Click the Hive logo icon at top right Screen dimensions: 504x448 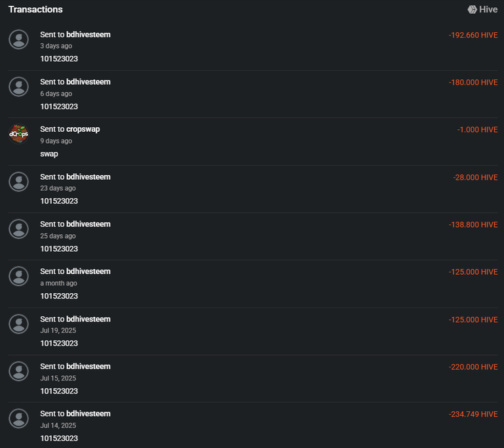pyautogui.click(x=472, y=10)
